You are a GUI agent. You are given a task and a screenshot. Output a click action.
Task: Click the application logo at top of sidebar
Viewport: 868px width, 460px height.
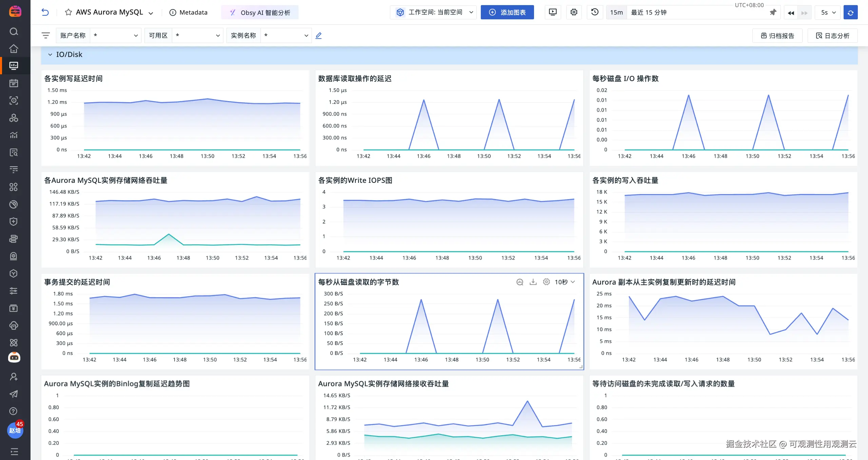(x=15, y=11)
